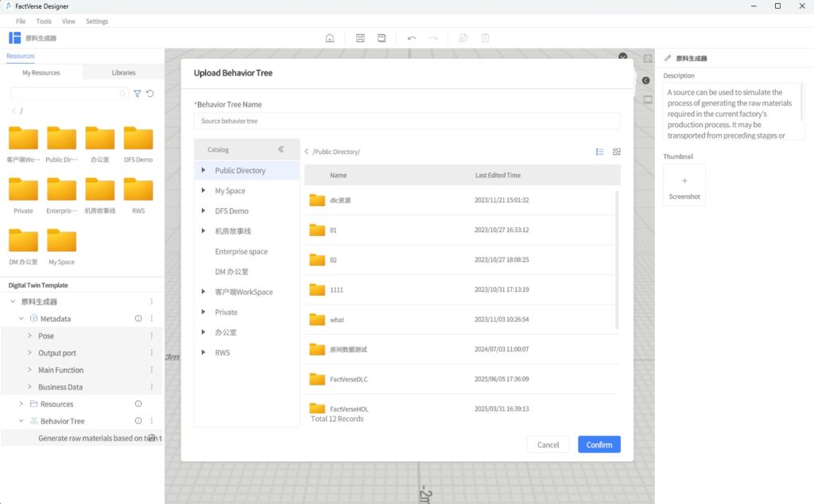
Task: Open the Tools menu
Action: click(44, 21)
